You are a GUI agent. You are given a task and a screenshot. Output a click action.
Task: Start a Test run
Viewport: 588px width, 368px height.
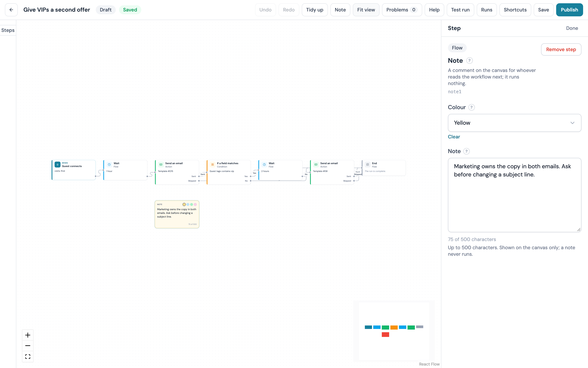[x=460, y=10]
